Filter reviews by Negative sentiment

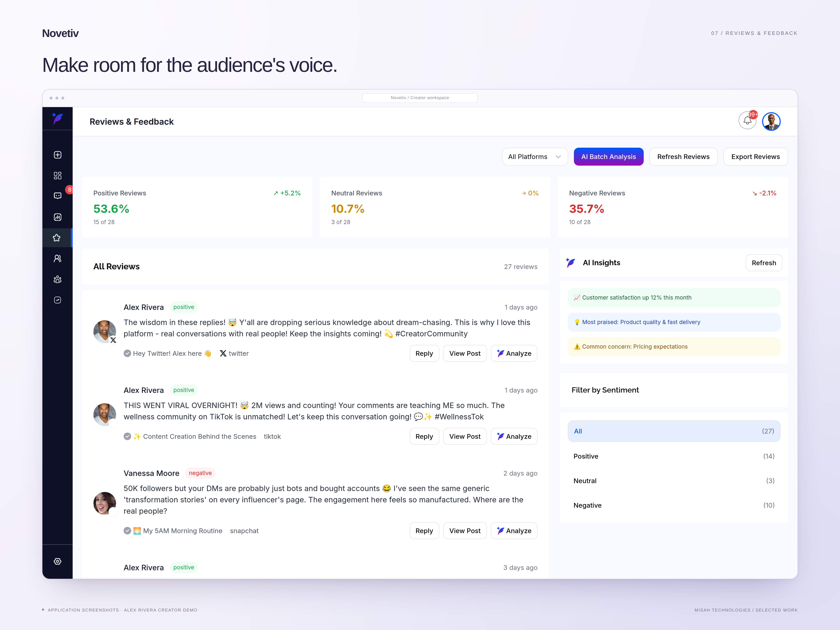pyautogui.click(x=674, y=505)
